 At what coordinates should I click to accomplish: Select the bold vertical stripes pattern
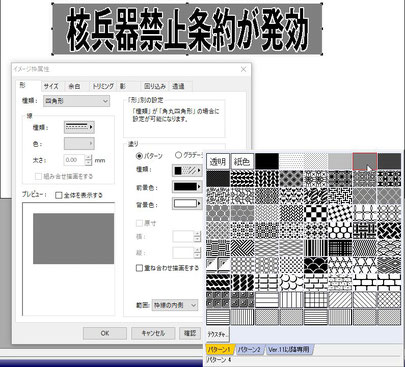tap(316, 247)
